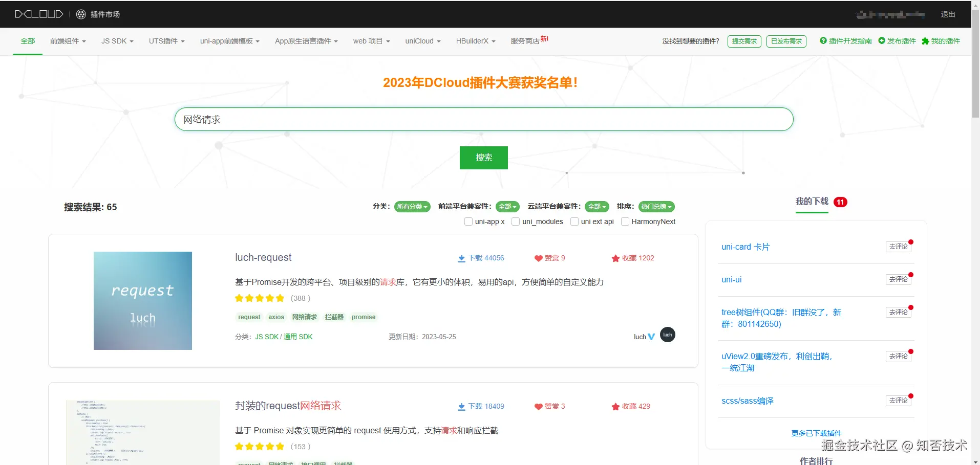
Task: Click the 去评论 button for scss/sass编译
Action: pyautogui.click(x=899, y=401)
